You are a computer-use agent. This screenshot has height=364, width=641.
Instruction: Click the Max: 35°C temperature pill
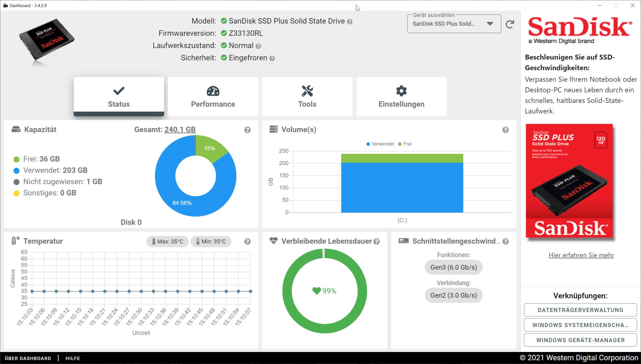pos(168,242)
